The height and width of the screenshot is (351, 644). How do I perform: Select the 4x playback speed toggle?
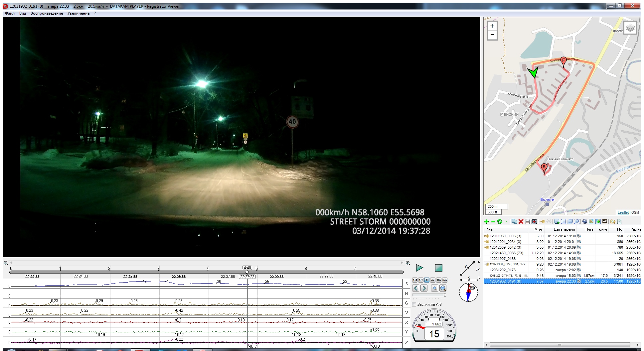[433, 280]
